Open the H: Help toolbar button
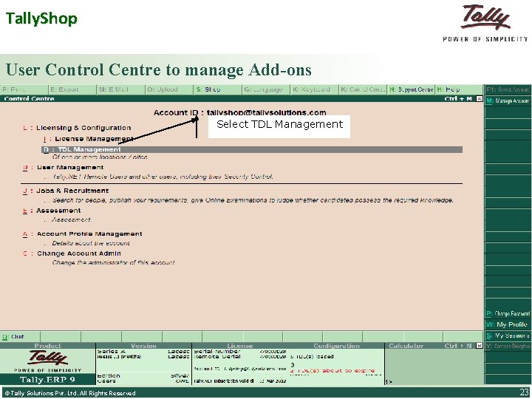532x399 pixels. [459, 89]
